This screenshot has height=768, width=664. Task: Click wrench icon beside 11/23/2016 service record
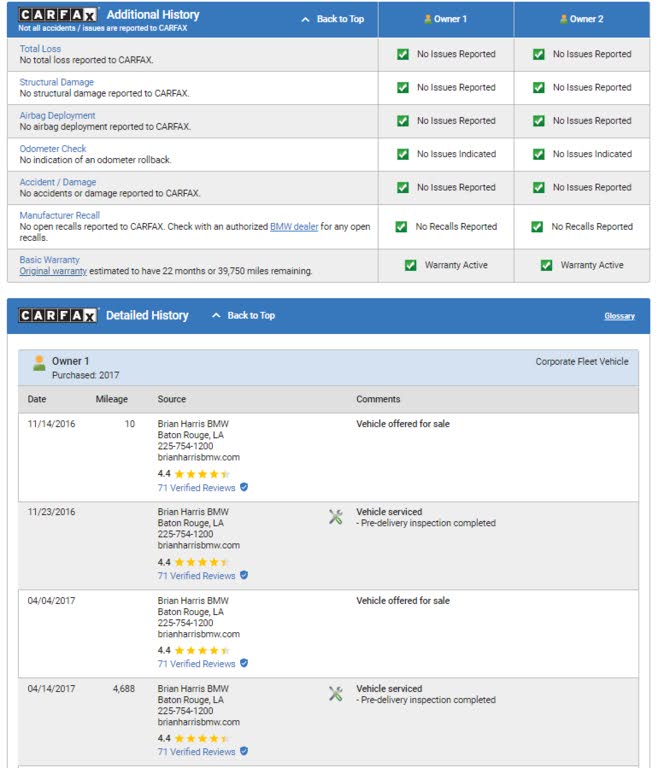(x=336, y=517)
